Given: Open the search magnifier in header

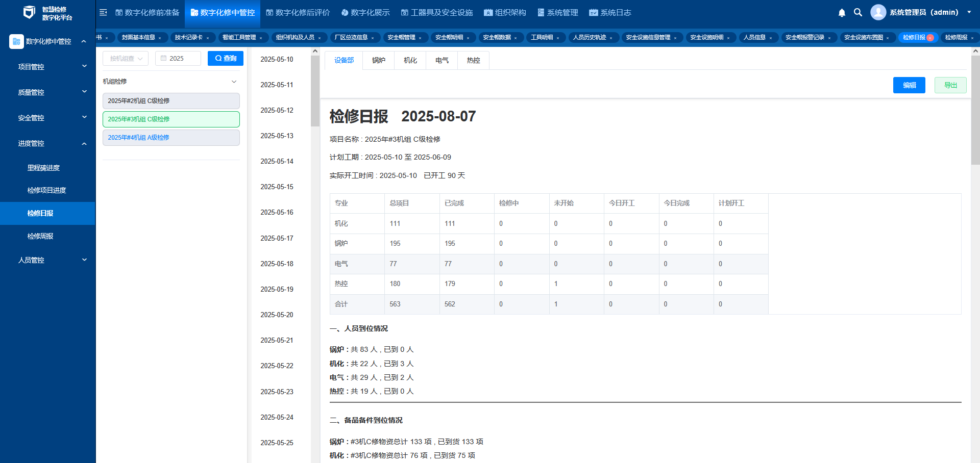Looking at the screenshot, I should click(x=858, y=13).
